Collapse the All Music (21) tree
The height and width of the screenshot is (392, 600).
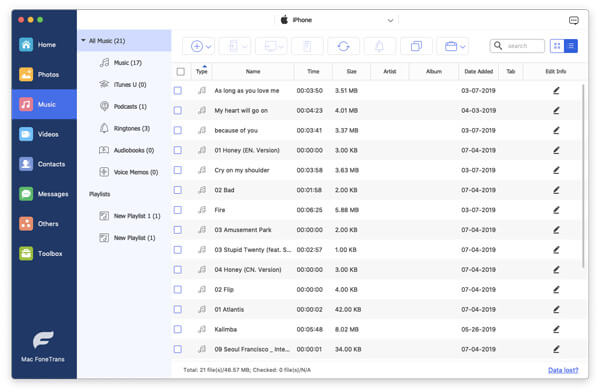[83, 40]
